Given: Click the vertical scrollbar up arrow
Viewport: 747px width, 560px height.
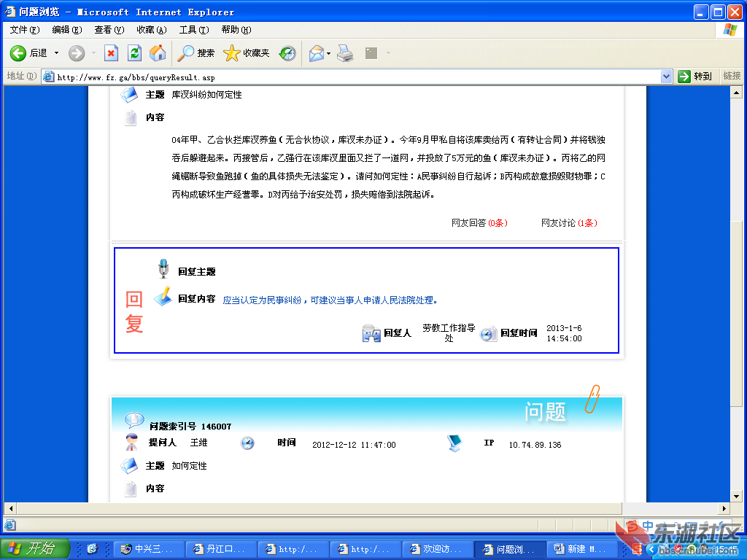Looking at the screenshot, I should [737, 93].
